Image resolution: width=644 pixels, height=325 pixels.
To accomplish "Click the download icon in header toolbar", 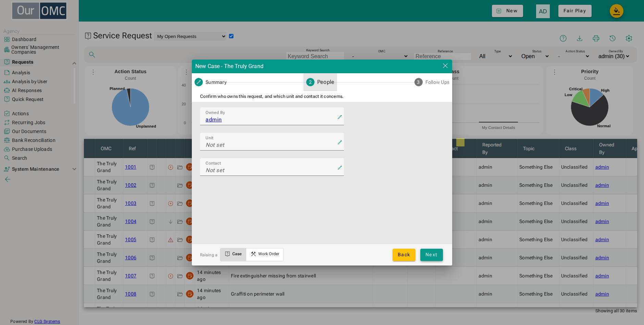I will (x=580, y=38).
